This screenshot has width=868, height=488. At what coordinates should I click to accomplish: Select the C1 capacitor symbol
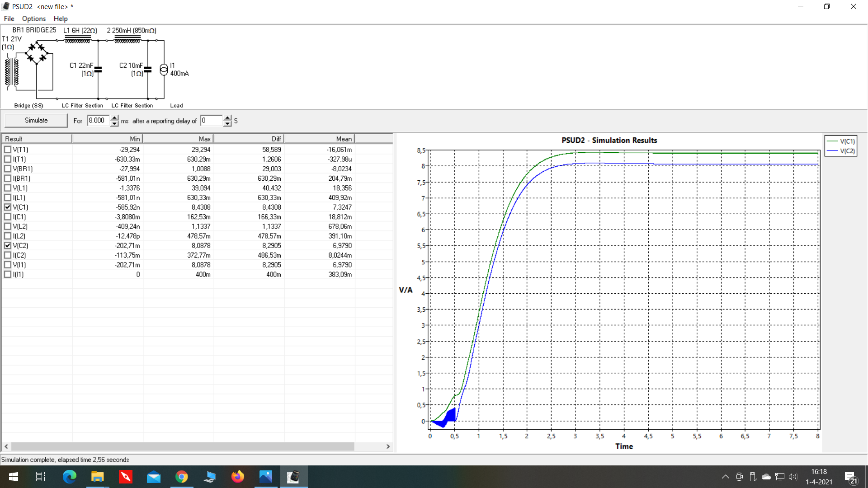click(98, 70)
